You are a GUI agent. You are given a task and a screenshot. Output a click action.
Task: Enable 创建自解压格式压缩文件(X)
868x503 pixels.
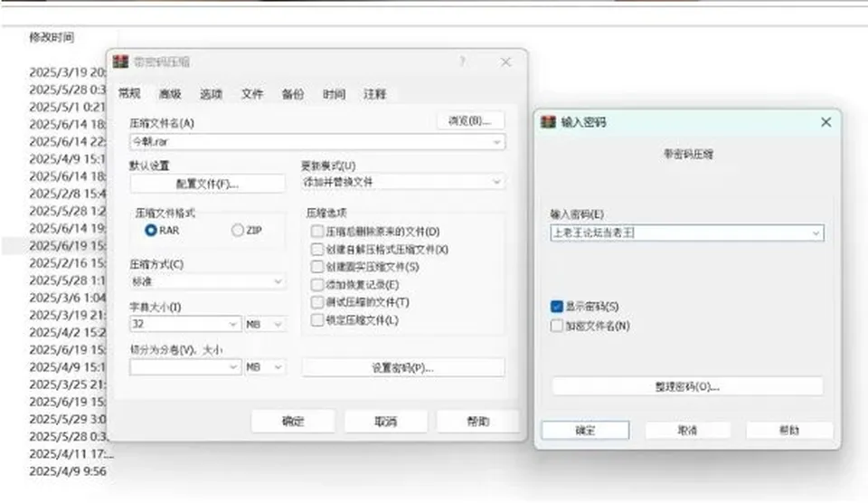pos(317,250)
